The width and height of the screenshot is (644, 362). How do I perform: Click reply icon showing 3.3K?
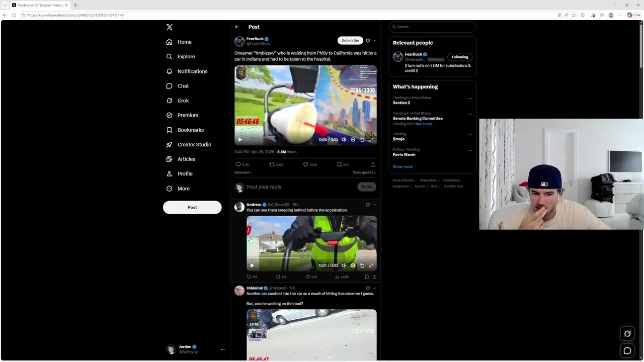pos(238,164)
